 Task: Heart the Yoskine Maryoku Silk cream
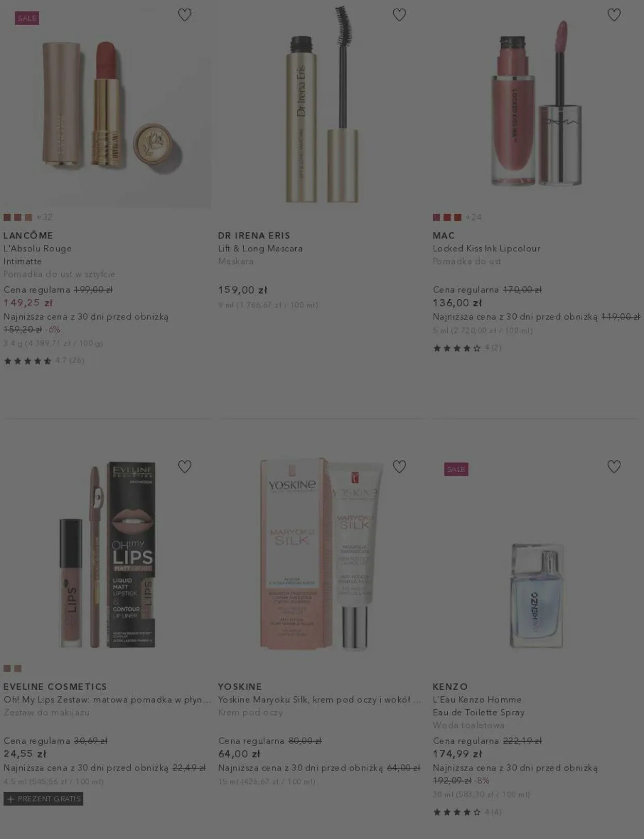(399, 467)
